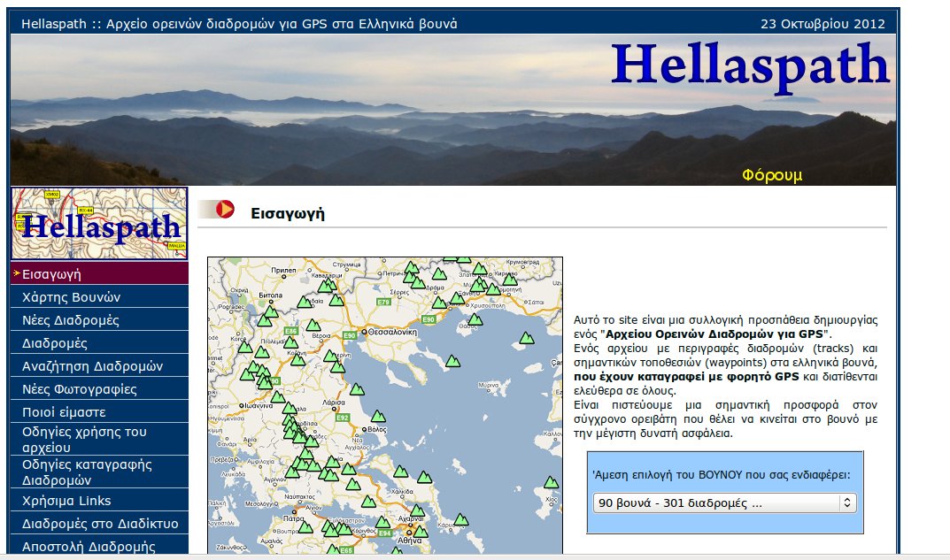Open Οδηγίες καταγραφής Διαδρομών
950x560 pixels.
pos(99,472)
